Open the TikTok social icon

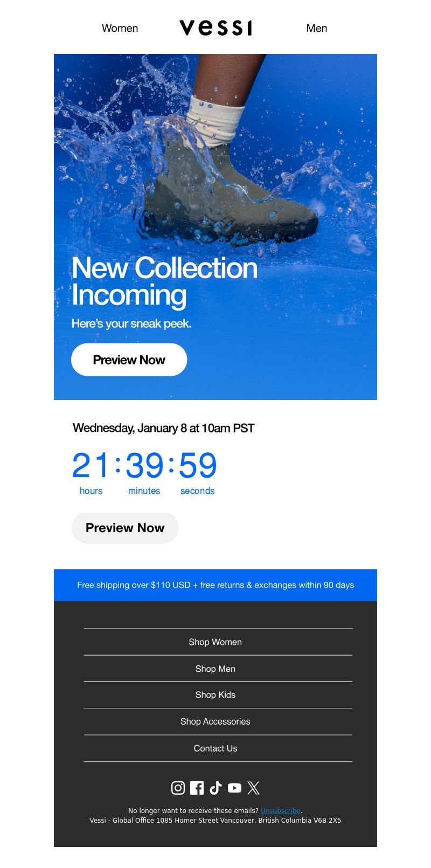[215, 788]
